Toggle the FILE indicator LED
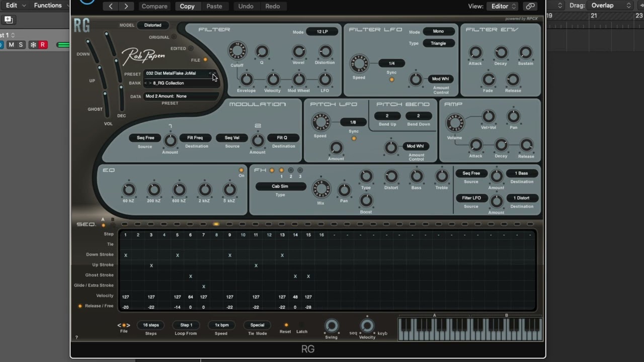 coord(205,60)
